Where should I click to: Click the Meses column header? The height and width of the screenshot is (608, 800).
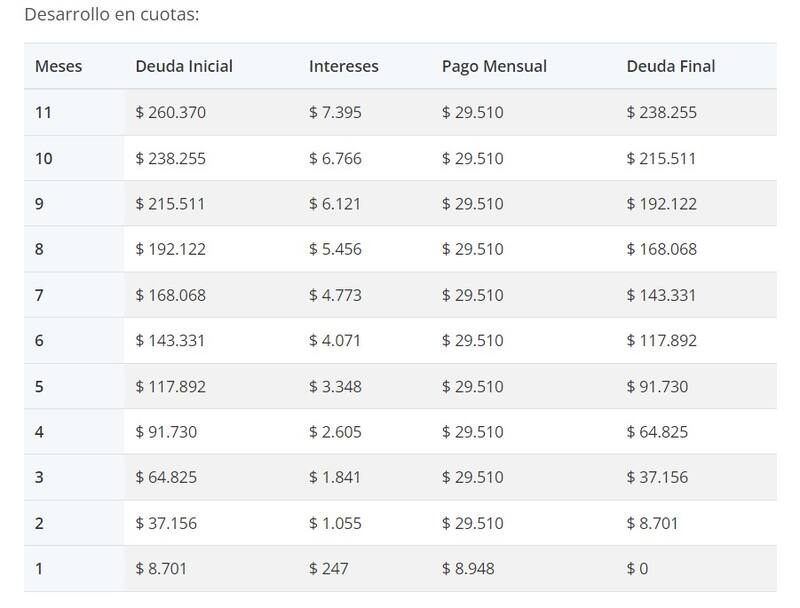click(58, 67)
